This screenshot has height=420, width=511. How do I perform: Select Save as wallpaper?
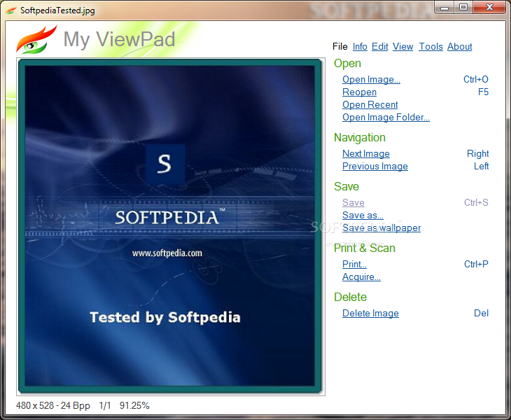[381, 228]
